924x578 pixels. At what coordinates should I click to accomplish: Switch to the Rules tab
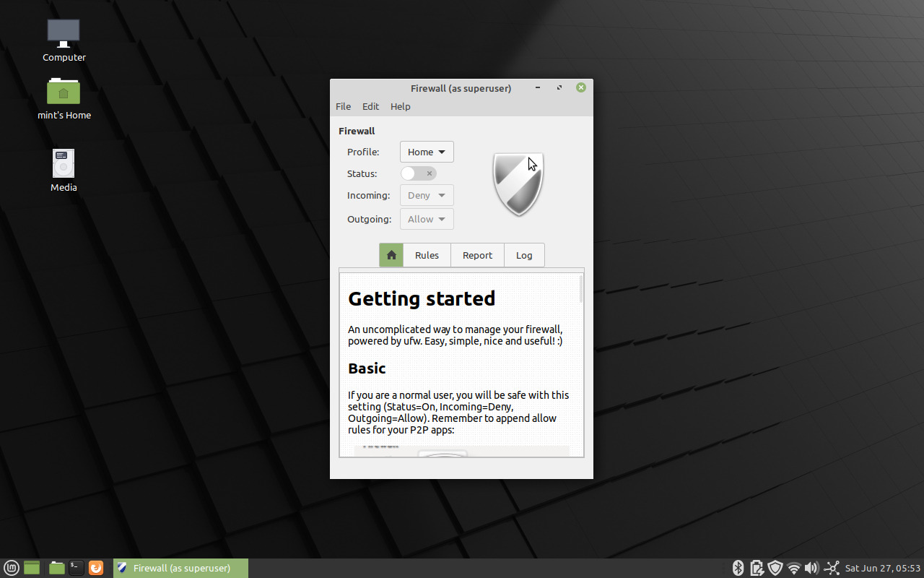(x=427, y=255)
